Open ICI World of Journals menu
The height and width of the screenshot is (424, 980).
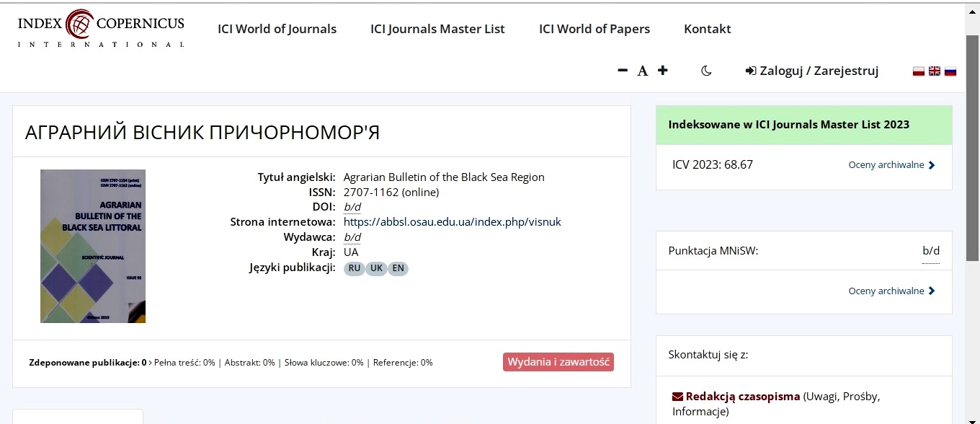click(x=277, y=29)
